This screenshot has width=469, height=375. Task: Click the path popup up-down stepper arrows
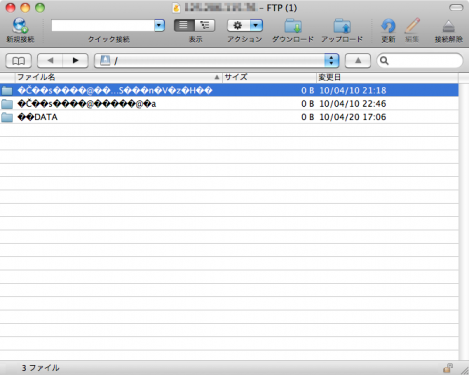click(331, 61)
